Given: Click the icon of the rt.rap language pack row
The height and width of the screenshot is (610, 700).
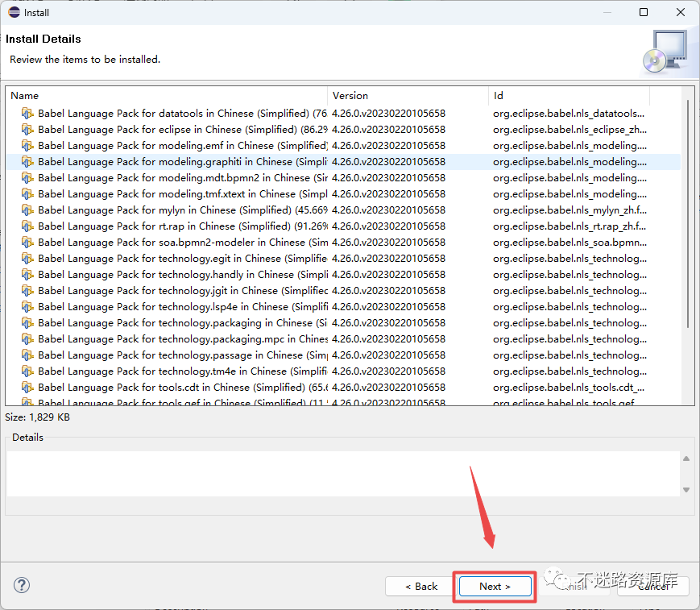Looking at the screenshot, I should coord(27,226).
